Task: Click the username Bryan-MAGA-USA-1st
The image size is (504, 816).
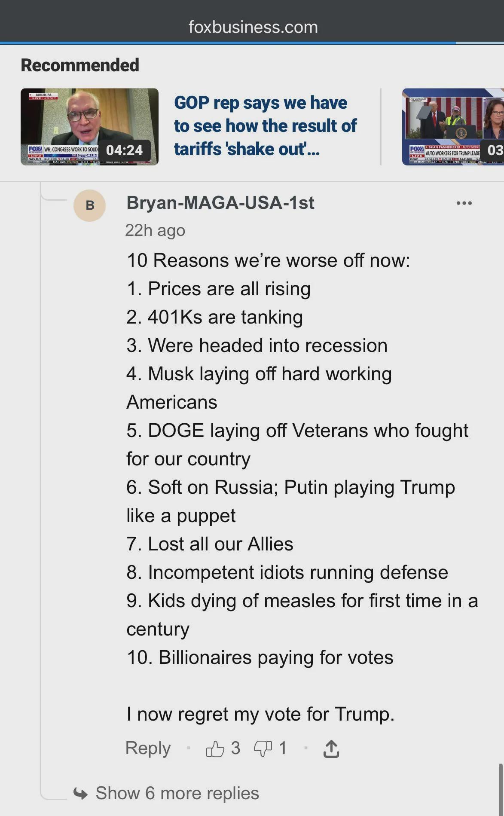Action: point(220,203)
